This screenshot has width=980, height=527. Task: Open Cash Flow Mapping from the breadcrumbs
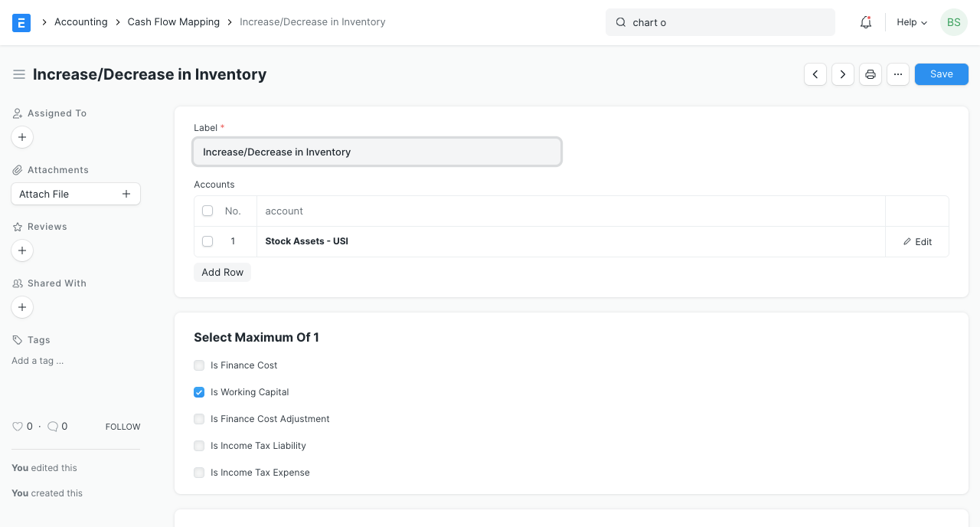(x=174, y=21)
